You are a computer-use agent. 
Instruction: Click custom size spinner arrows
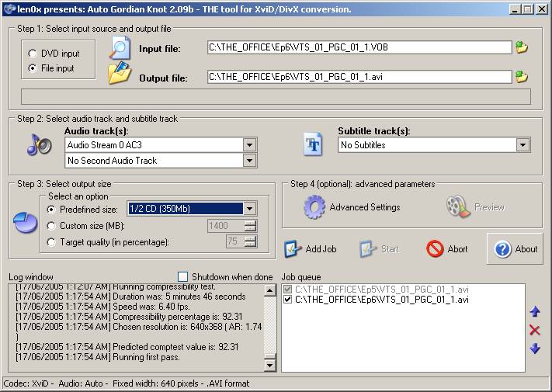coord(250,226)
